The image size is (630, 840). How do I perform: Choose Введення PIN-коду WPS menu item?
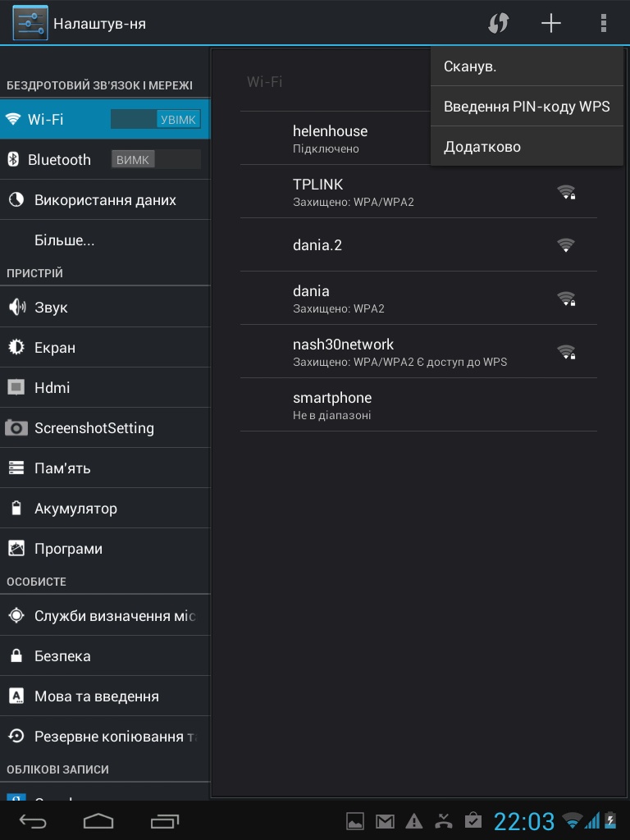pyautogui.click(x=527, y=107)
